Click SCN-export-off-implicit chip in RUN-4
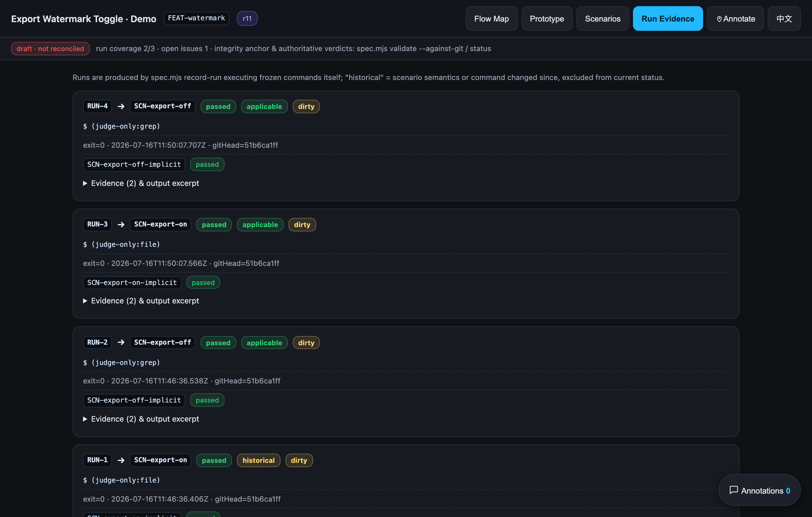 [134, 164]
